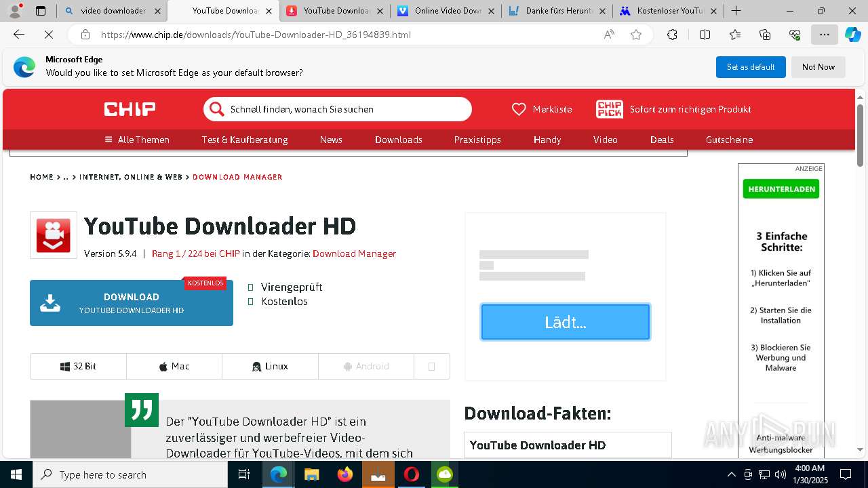This screenshot has width=868, height=488.
Task: Open Test & Kaufberatung menu
Action: tap(245, 140)
